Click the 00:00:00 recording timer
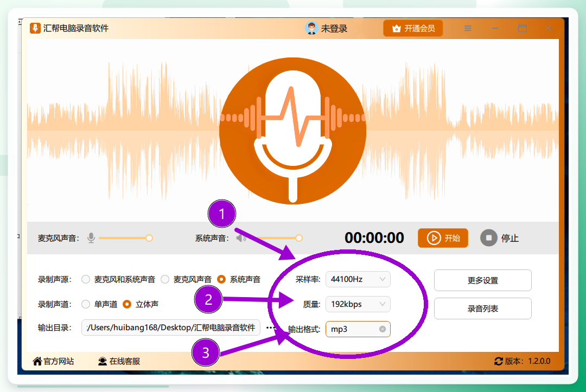Image resolution: width=586 pixels, height=392 pixels. pyautogui.click(x=374, y=238)
